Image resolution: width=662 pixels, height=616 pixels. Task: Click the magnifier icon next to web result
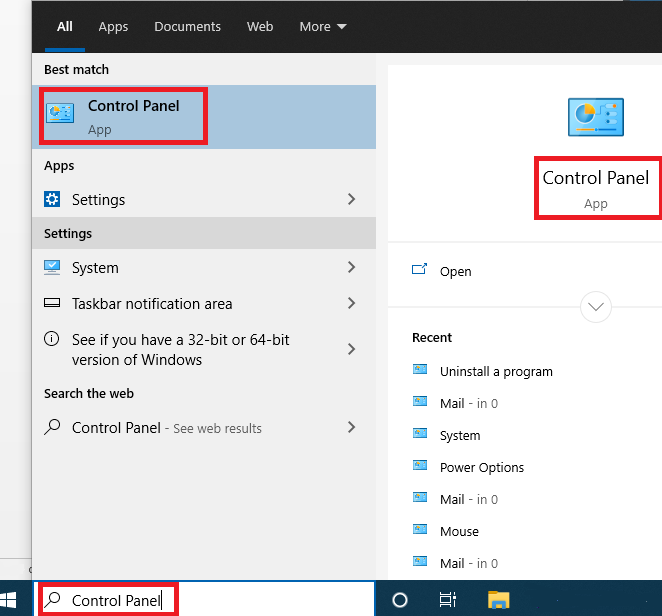point(52,427)
